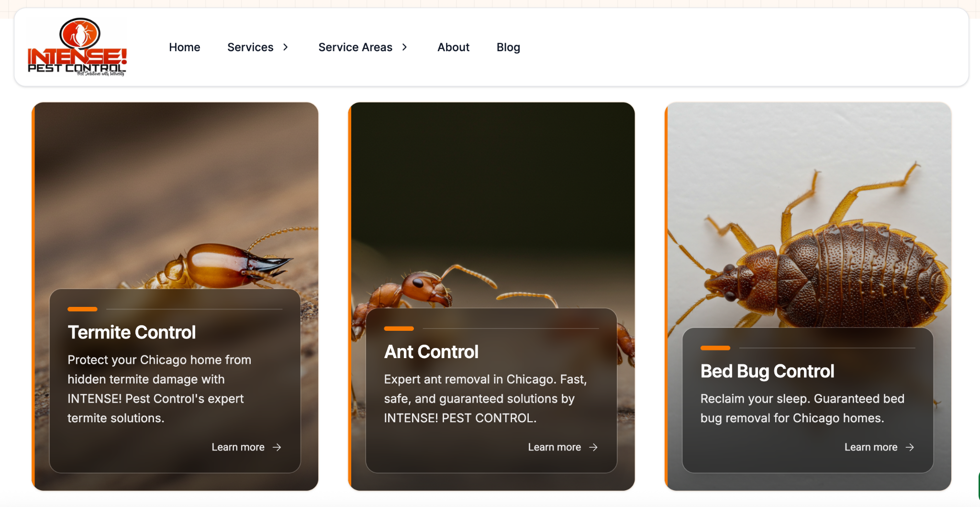The height and width of the screenshot is (507, 980).
Task: Open the Services menu item
Action: (x=250, y=47)
